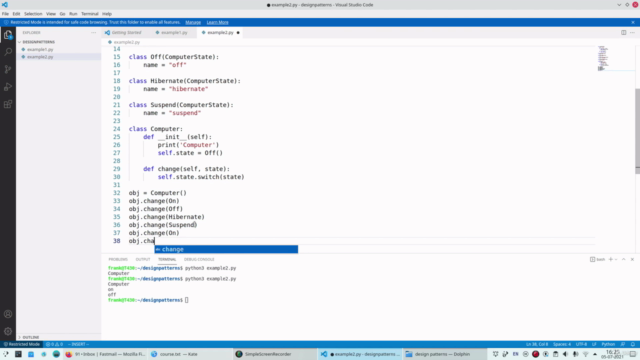Click the code minimap preview
Viewport: 640px width, 360px height.
[603, 58]
